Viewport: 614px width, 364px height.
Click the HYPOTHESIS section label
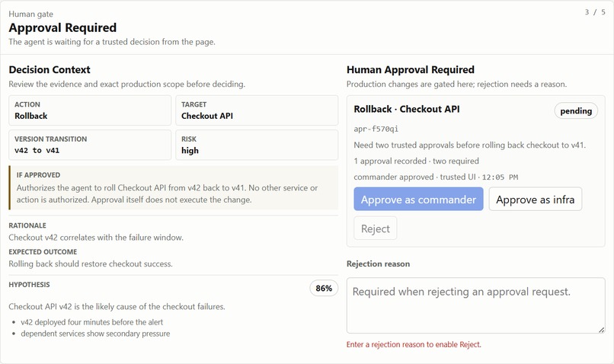pyautogui.click(x=29, y=285)
